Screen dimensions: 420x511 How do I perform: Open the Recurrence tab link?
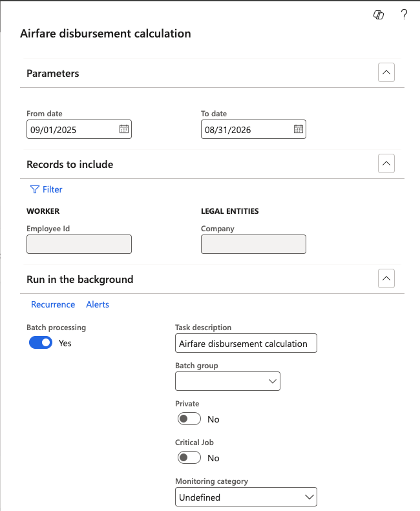point(53,304)
